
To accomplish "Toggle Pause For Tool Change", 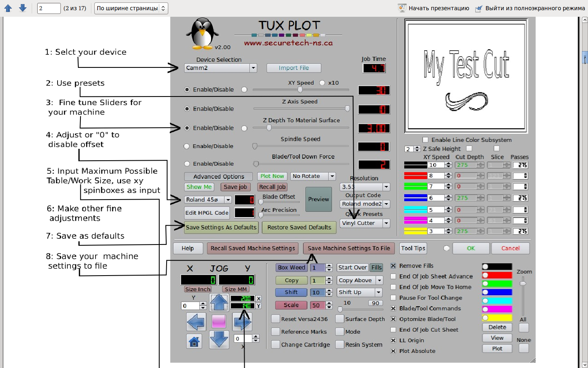I will click(x=393, y=298).
